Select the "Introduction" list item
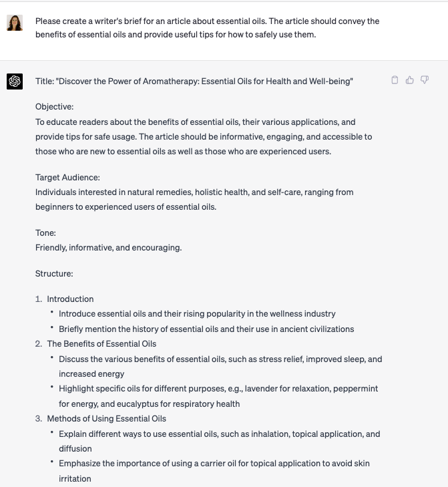Screen dimensions: 448x487 70,299
